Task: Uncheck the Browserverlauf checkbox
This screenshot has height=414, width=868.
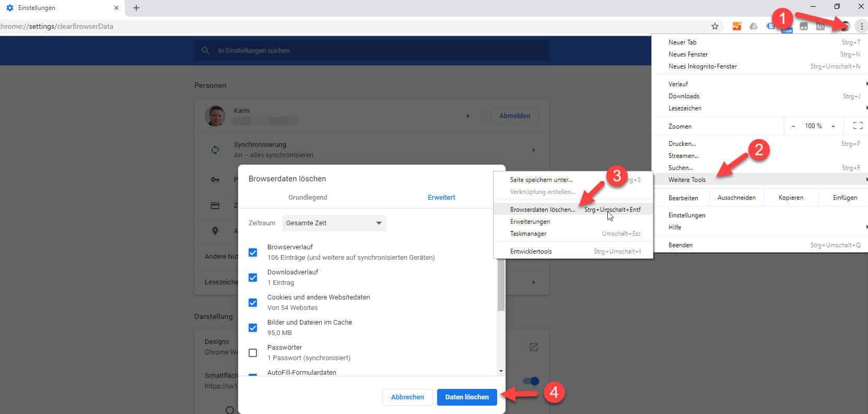Action: 253,252
